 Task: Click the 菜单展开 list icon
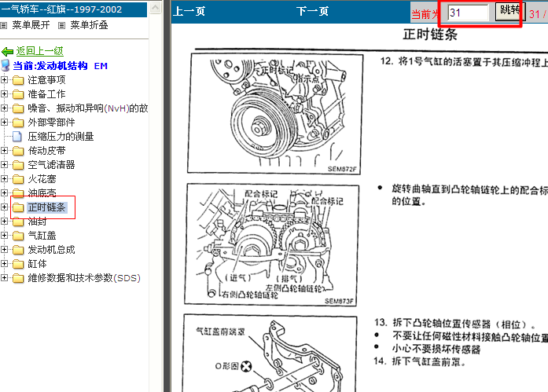[3, 25]
